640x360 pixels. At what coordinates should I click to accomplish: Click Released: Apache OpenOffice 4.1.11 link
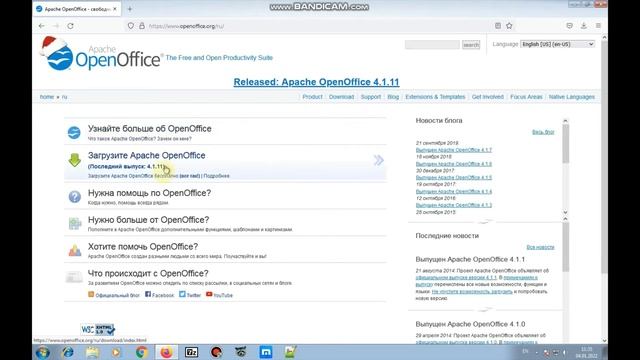[316, 82]
